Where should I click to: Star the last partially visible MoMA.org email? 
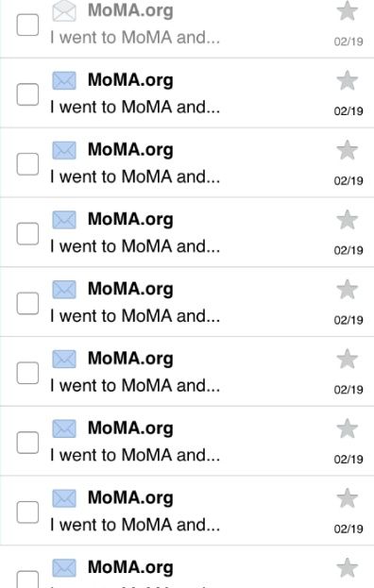click(x=347, y=568)
